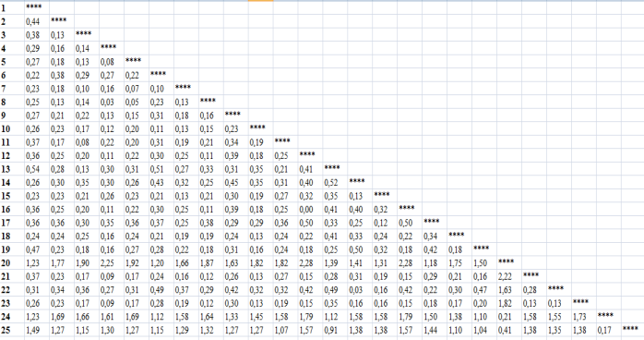The image size is (644, 340).
Task: Click the 0,17 cell in row 25
Action: tap(609, 331)
